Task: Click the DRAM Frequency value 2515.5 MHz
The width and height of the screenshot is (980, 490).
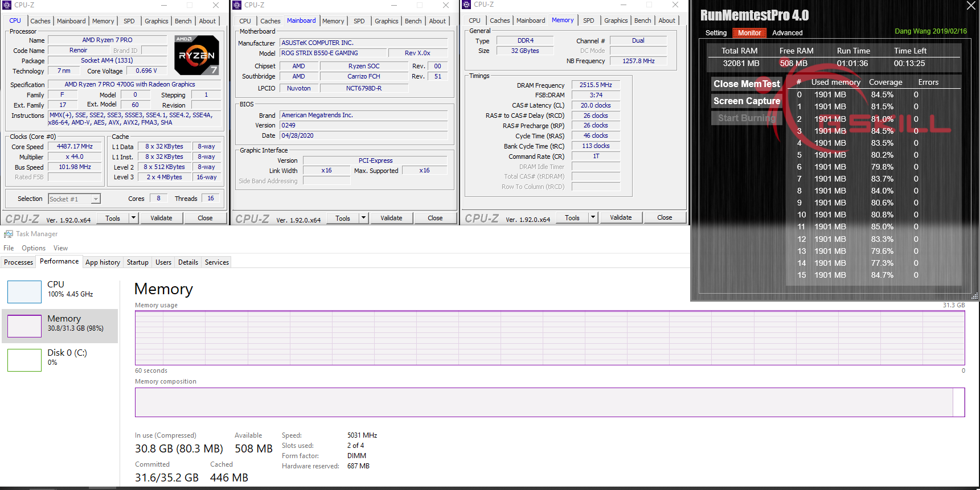Action: pyautogui.click(x=596, y=85)
